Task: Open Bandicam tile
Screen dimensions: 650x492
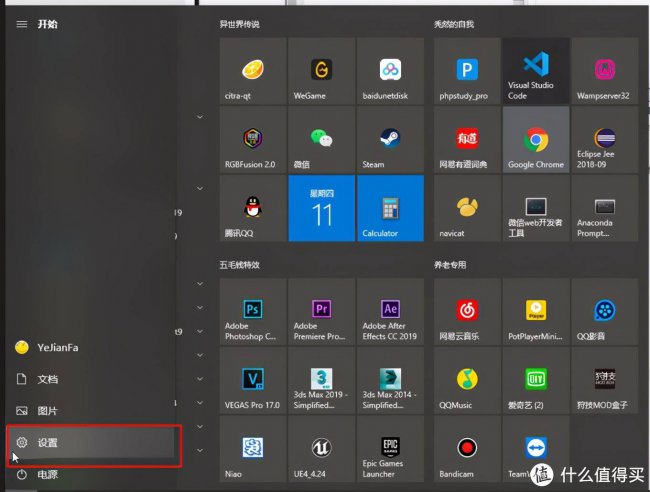Action: click(467, 449)
